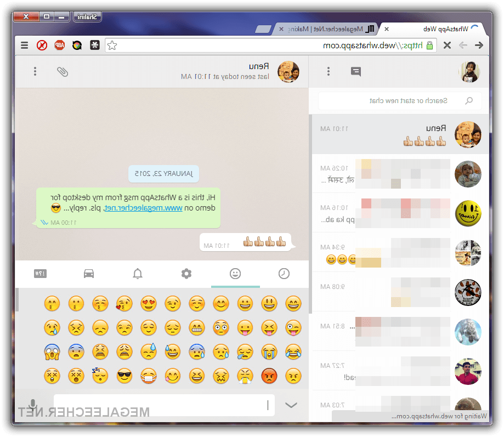Open the chat timestamped 8:51 AM
This screenshot has width=504, height=437.
click(400, 332)
